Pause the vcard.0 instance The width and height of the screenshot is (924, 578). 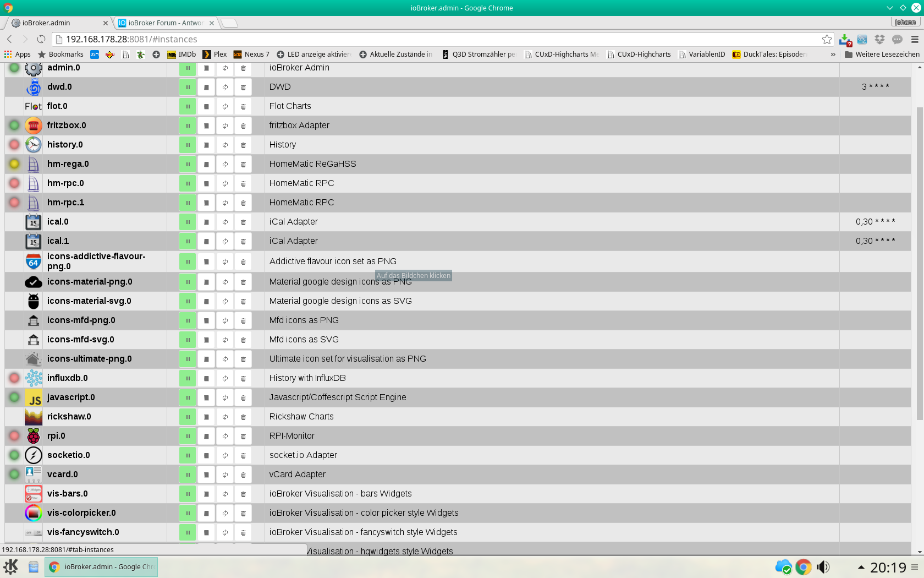click(188, 475)
